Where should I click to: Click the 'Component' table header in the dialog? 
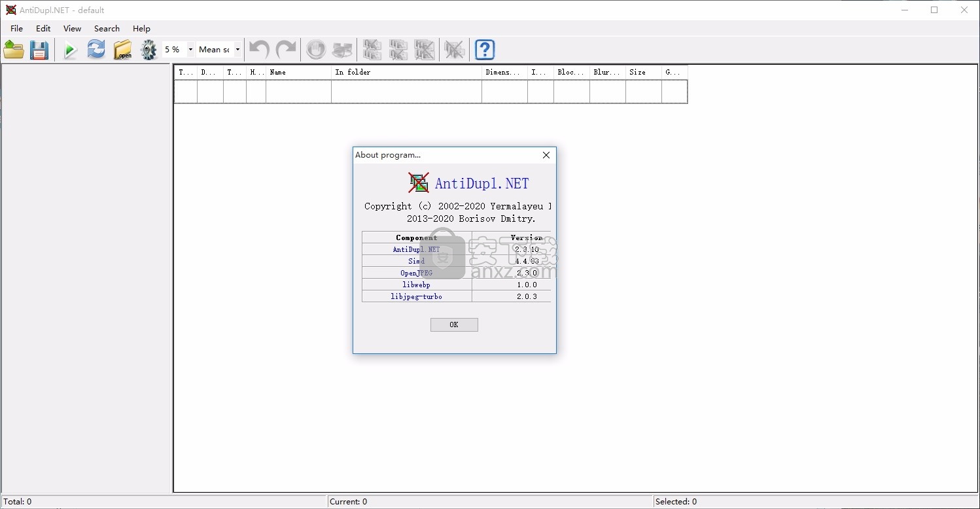pos(417,237)
